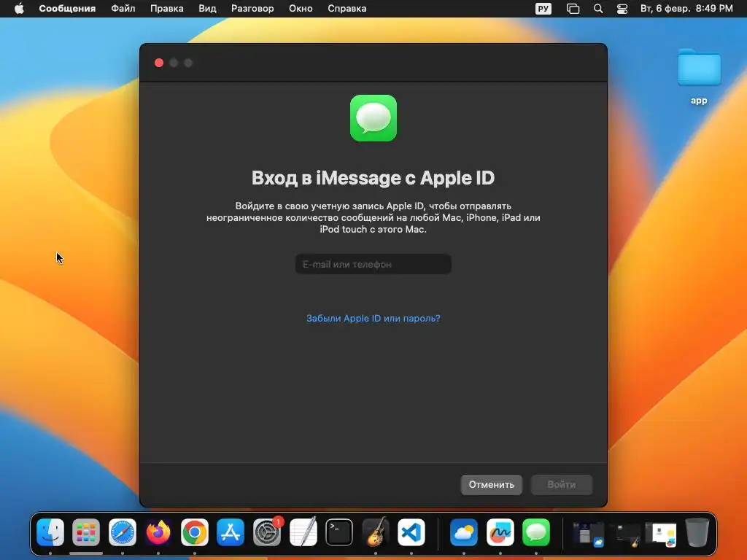
Task: Open the Apple menu
Action: pos(19,9)
